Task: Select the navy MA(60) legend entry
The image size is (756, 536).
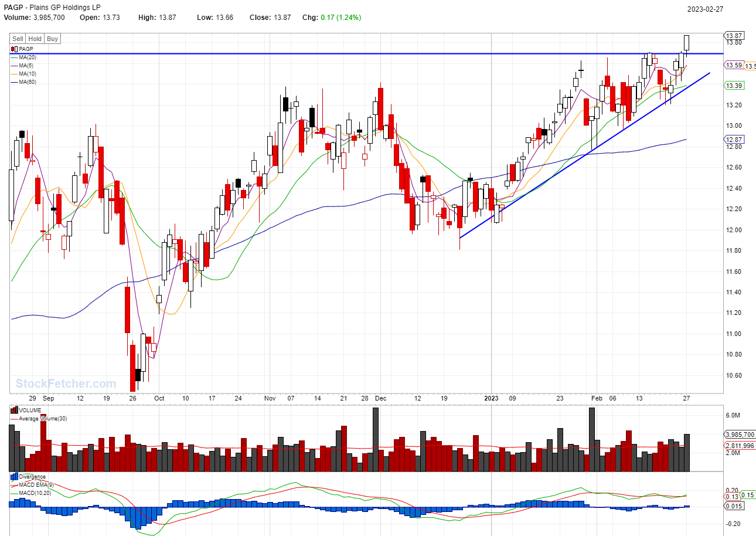Action: point(23,82)
